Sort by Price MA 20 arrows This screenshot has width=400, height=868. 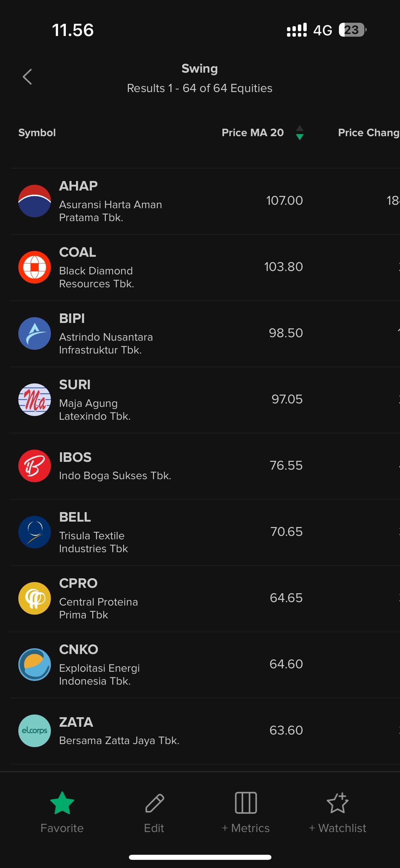click(x=300, y=133)
